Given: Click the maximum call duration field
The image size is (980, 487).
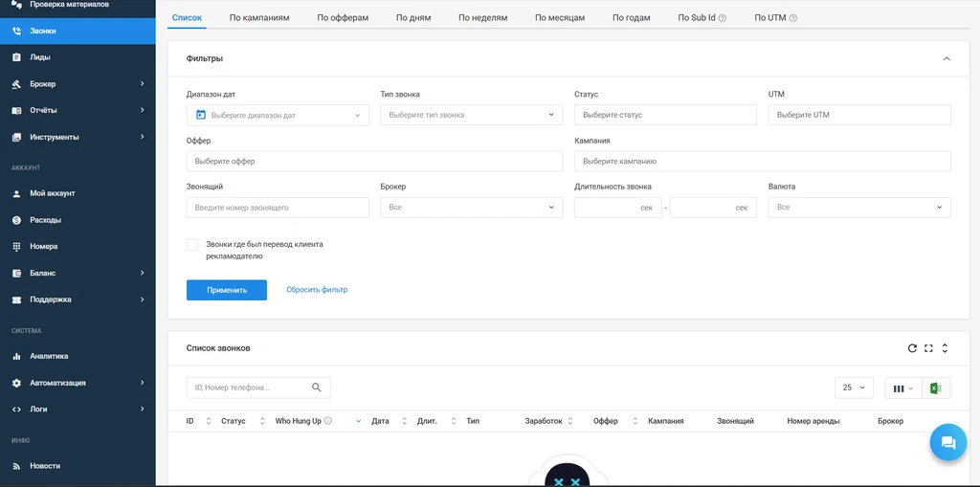Looking at the screenshot, I should (x=713, y=207).
